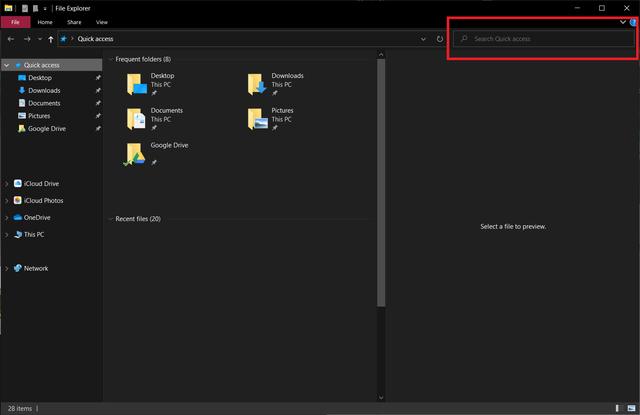
Task: Open the Share ribbon tab
Action: (74, 22)
